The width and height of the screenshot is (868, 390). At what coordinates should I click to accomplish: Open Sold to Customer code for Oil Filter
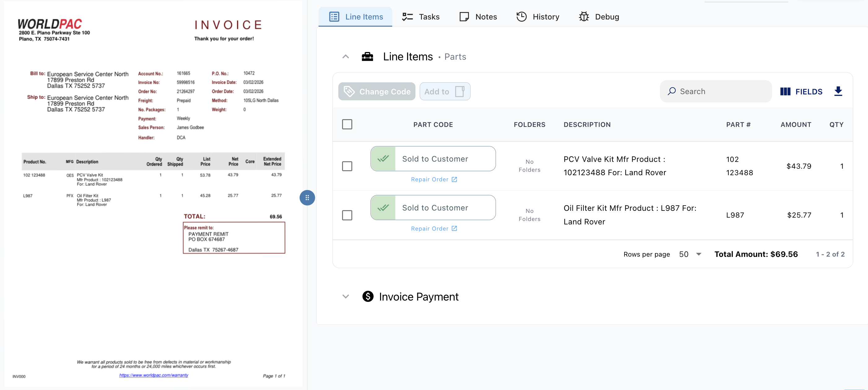(433, 208)
